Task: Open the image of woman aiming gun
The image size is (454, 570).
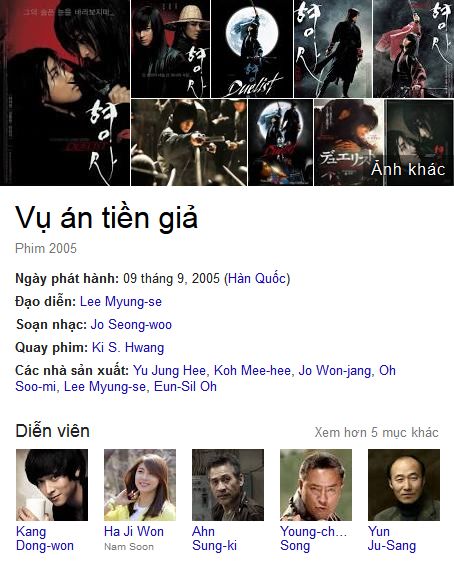Action: tap(189, 142)
